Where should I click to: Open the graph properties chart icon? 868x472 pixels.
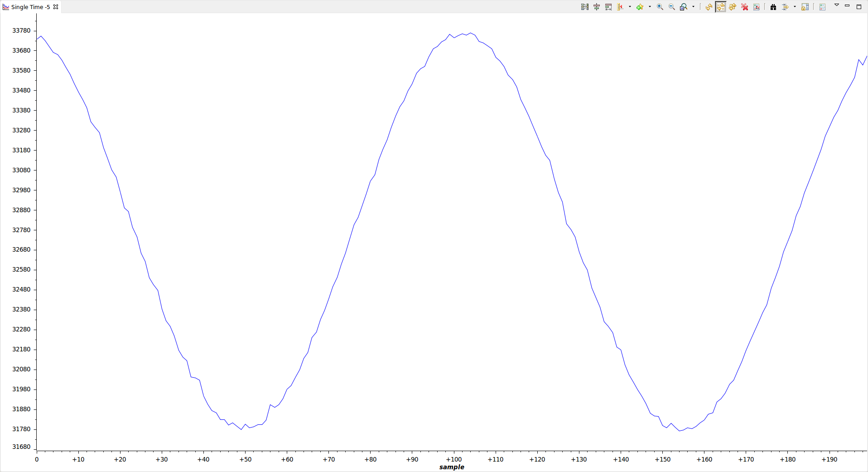pyautogui.click(x=757, y=7)
